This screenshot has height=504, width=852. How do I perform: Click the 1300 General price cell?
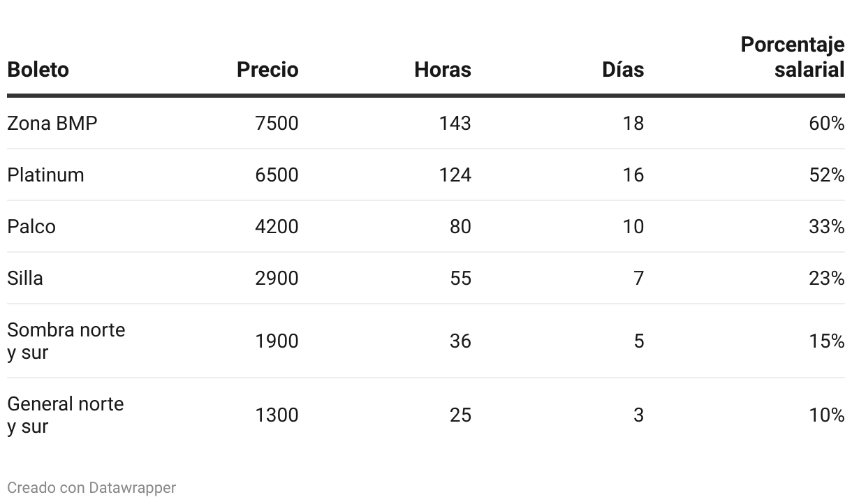(x=277, y=415)
